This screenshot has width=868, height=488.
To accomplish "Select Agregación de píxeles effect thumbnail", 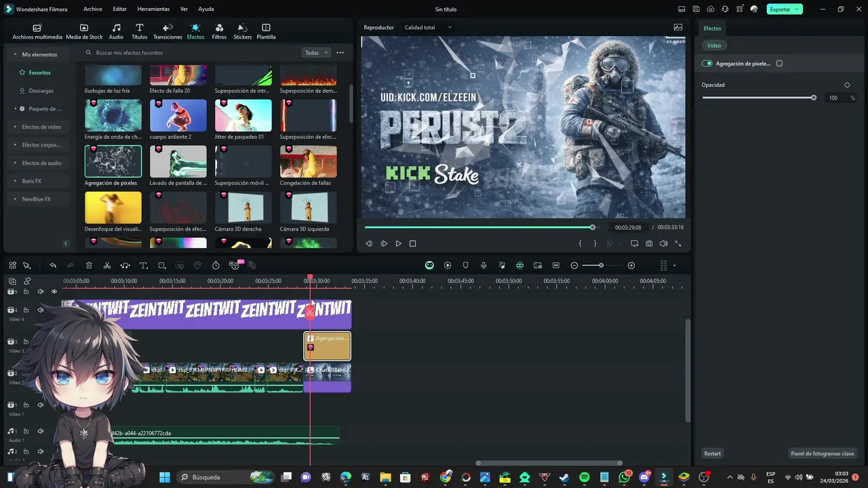I will (113, 161).
